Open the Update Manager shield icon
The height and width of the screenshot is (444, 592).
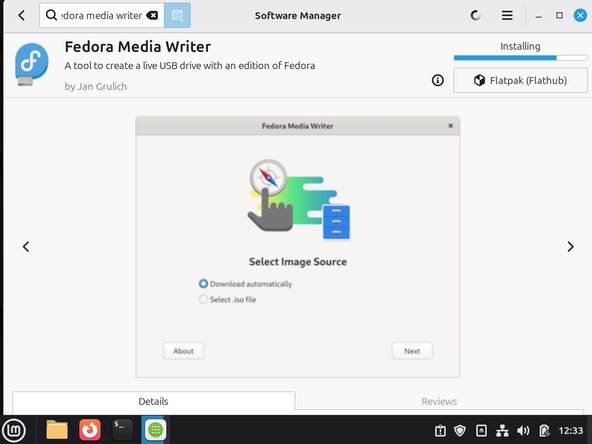click(x=460, y=430)
